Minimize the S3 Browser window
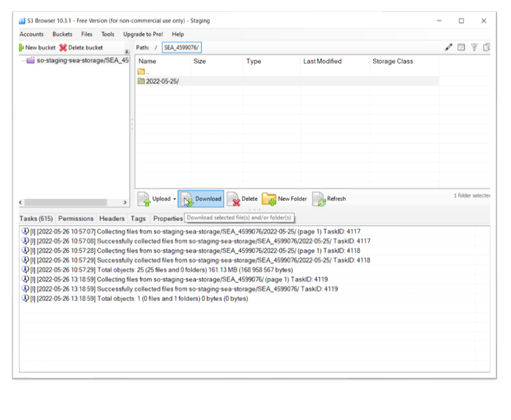Viewport: 511px width, 420px height. (440, 21)
